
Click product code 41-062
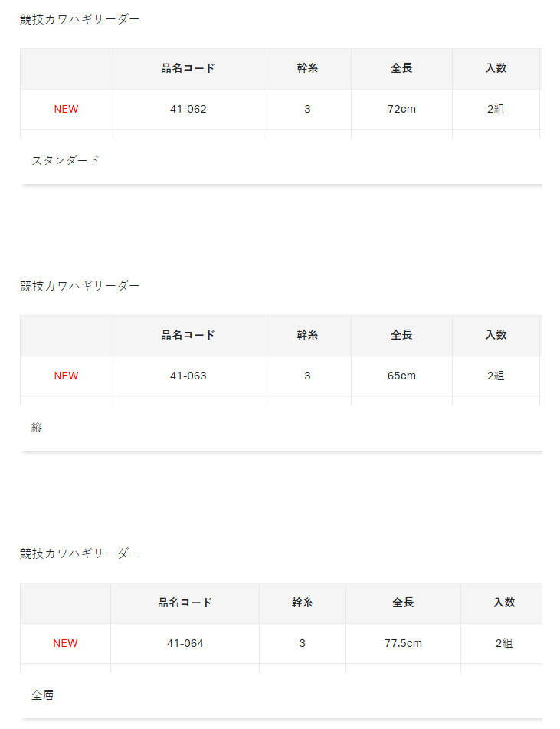[188, 109]
